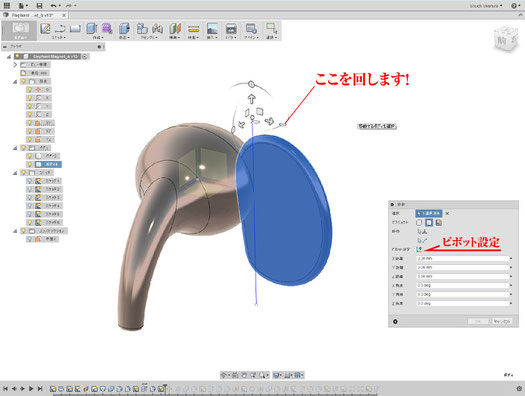Viewport: 525px width, 396px height.
Task: Click the Undo arrow icon
Action: click(53, 5)
